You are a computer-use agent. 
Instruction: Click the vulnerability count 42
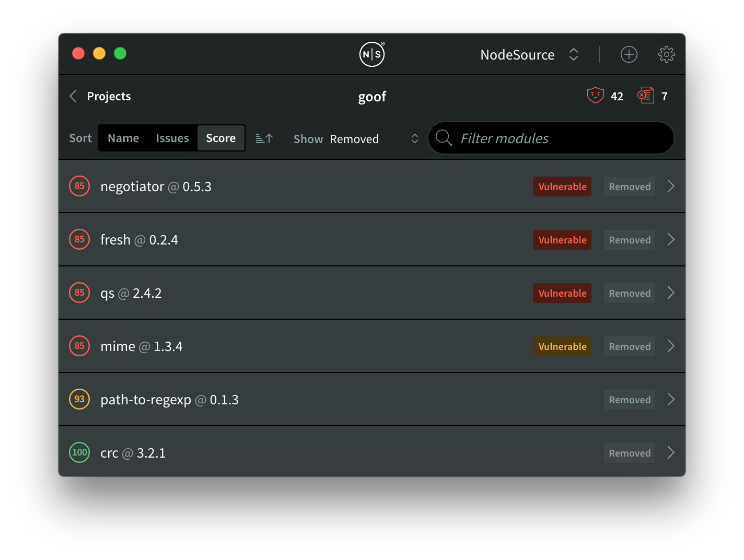[617, 96]
